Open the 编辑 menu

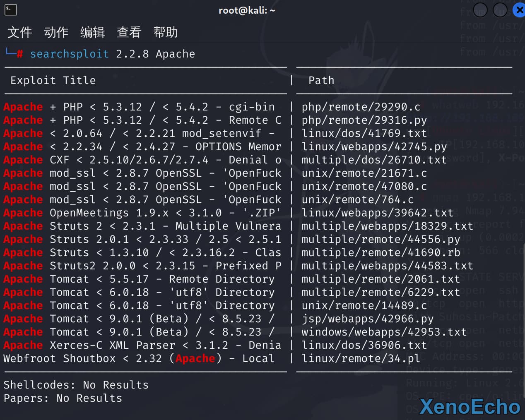tap(92, 32)
